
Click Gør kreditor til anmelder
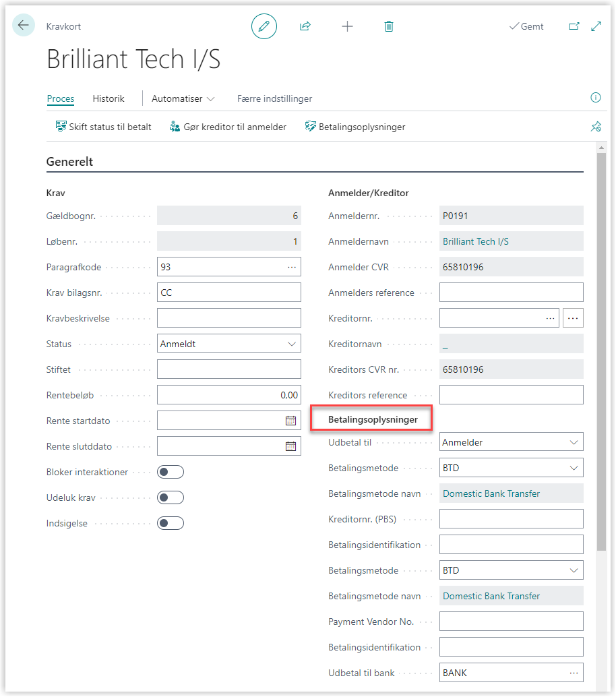(228, 127)
